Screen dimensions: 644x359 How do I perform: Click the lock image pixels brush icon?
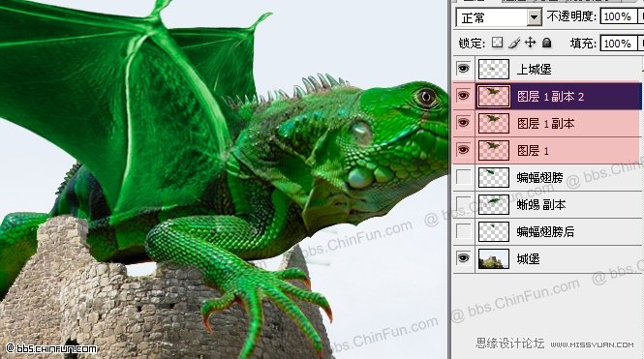coord(514,43)
